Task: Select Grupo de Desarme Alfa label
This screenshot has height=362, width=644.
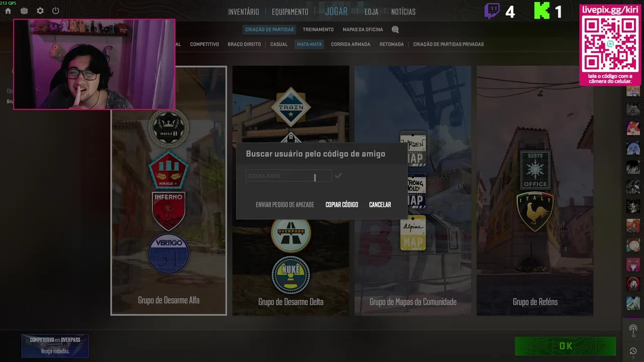Action: click(x=169, y=300)
